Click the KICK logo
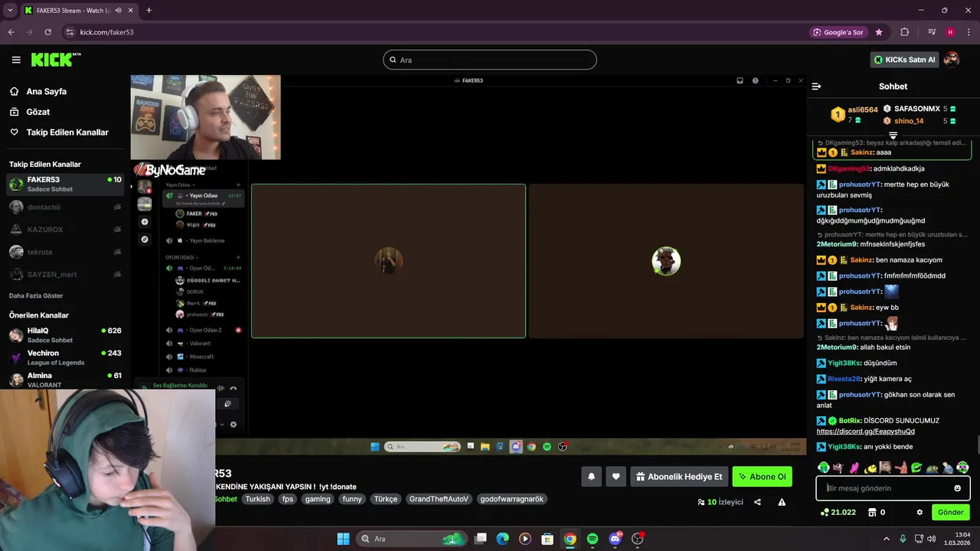980x551 pixels. [x=56, y=60]
